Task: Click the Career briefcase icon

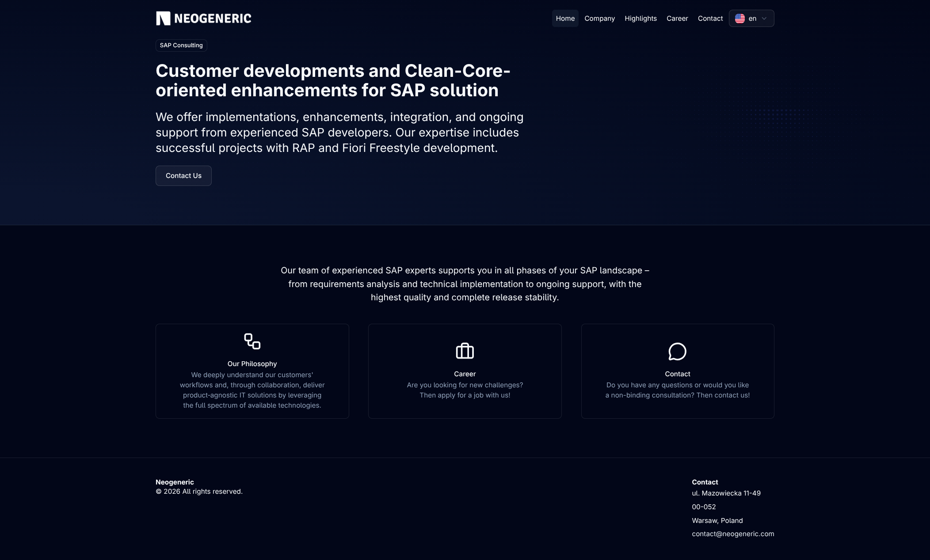Action: coord(465,351)
